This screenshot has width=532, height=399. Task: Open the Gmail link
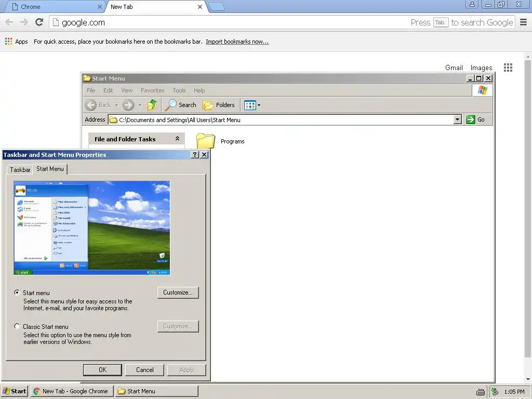tap(454, 68)
